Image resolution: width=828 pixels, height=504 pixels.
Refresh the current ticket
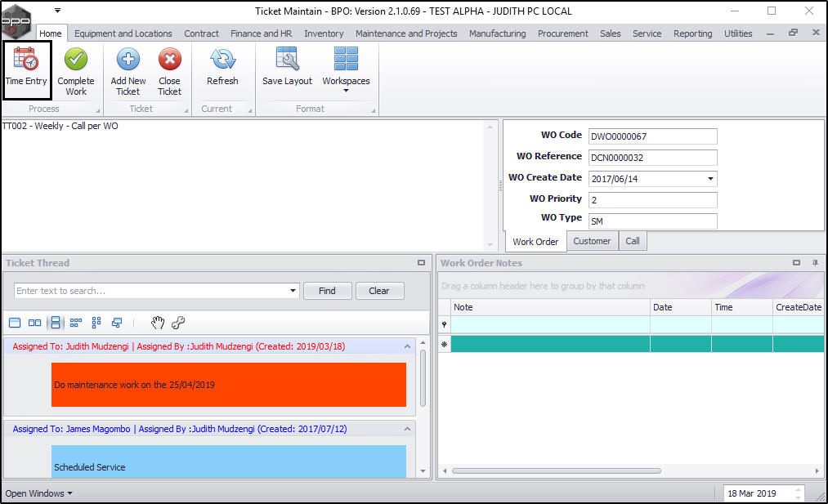tap(222, 67)
